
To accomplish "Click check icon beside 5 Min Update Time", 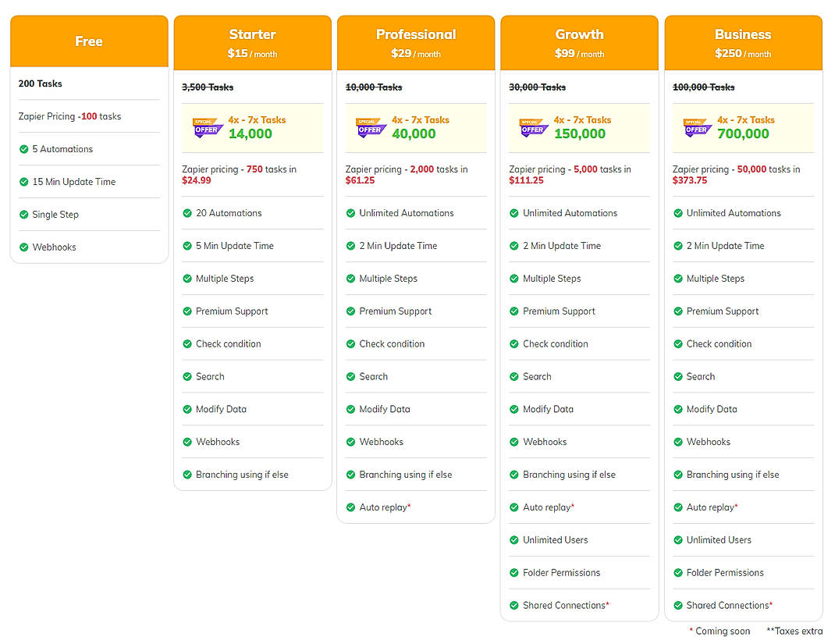I will [x=187, y=246].
